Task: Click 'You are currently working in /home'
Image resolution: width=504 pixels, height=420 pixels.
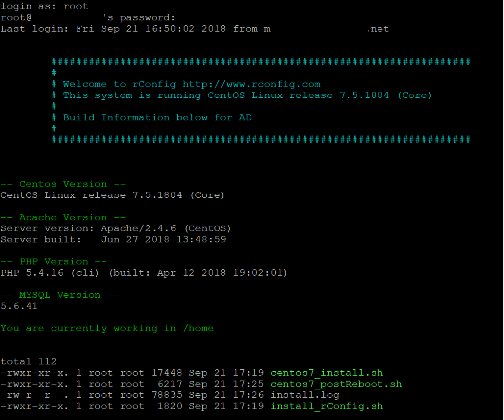Action: tap(107, 328)
